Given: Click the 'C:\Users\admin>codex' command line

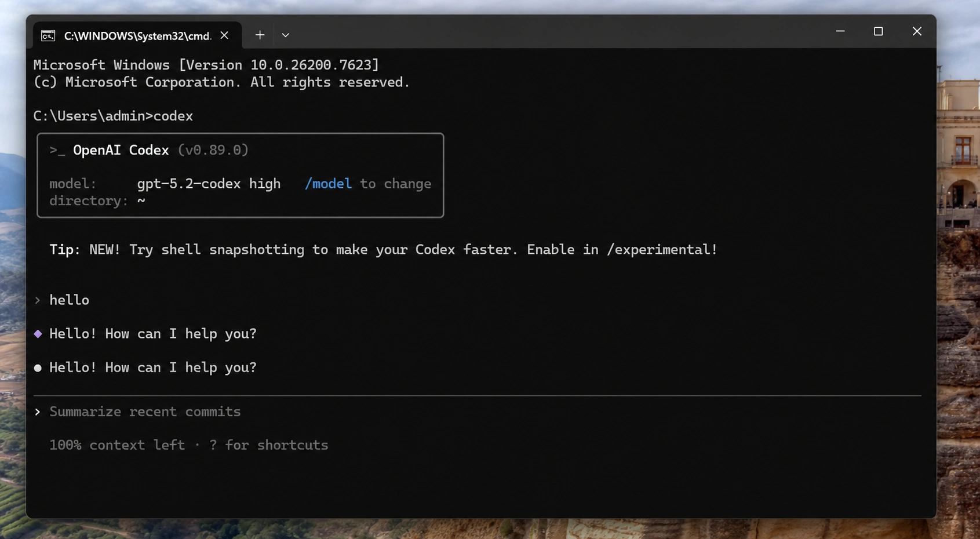Looking at the screenshot, I should [113, 116].
